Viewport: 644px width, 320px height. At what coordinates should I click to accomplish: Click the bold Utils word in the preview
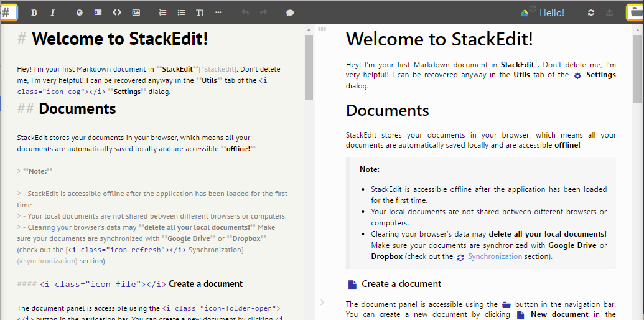(522, 75)
